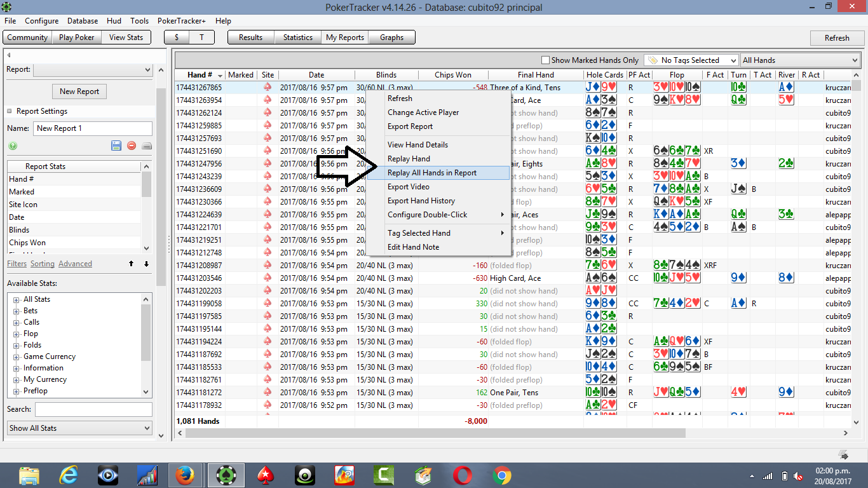This screenshot has width=868, height=488.
Task: Open Google Chrome from the taskbar
Action: 501,475
